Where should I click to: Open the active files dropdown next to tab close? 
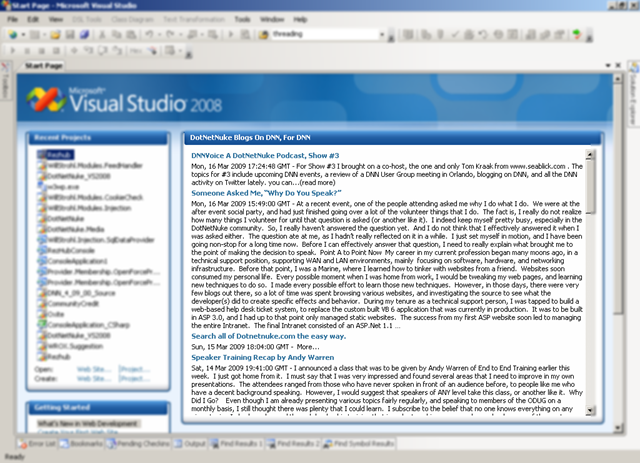[x=608, y=65]
